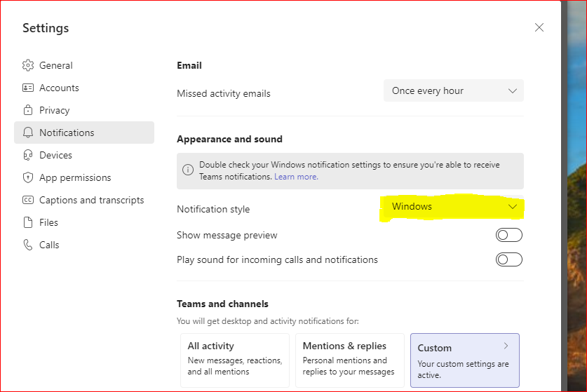
Task: Select Notifications in the sidebar
Action: point(84,133)
